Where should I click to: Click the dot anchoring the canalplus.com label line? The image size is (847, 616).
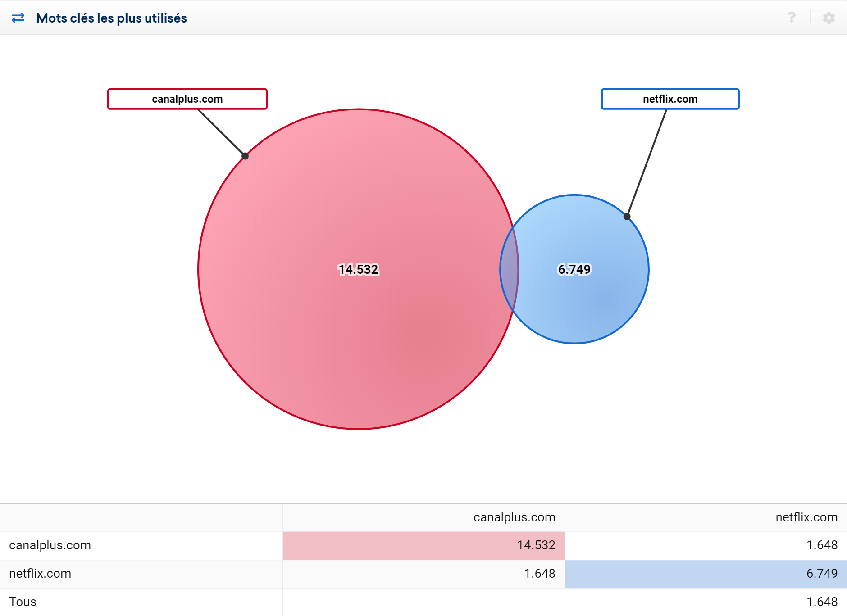coord(245,156)
